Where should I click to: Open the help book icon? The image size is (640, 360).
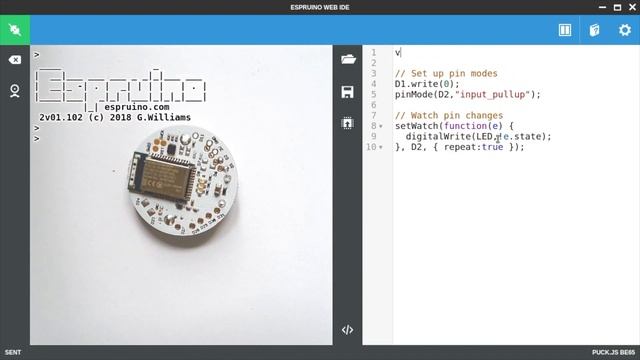point(595,30)
